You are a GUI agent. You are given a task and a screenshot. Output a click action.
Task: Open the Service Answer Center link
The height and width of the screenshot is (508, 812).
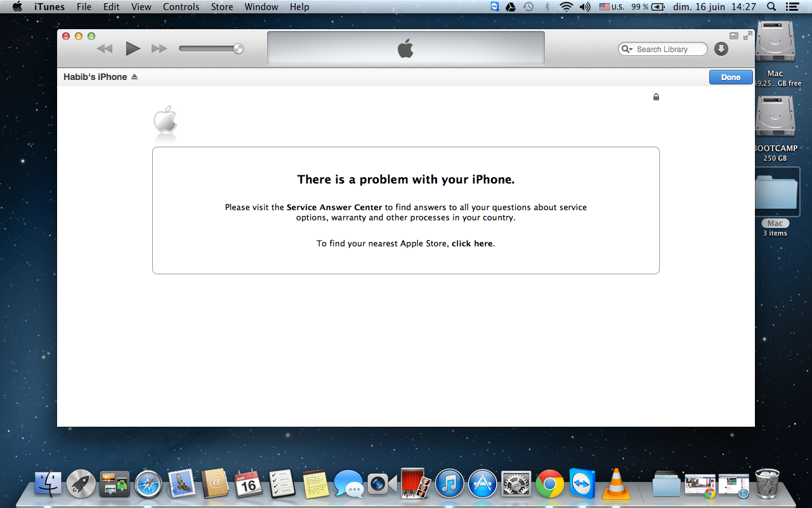tap(334, 207)
